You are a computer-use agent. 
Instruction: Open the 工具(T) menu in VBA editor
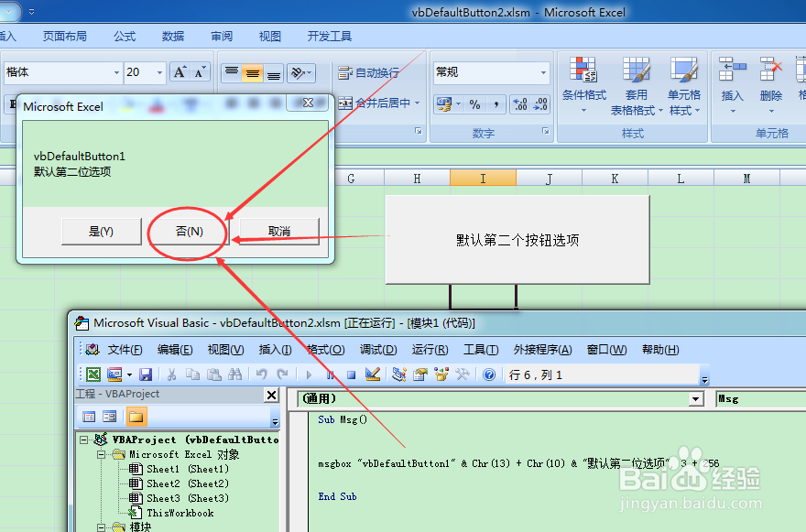coord(481,350)
